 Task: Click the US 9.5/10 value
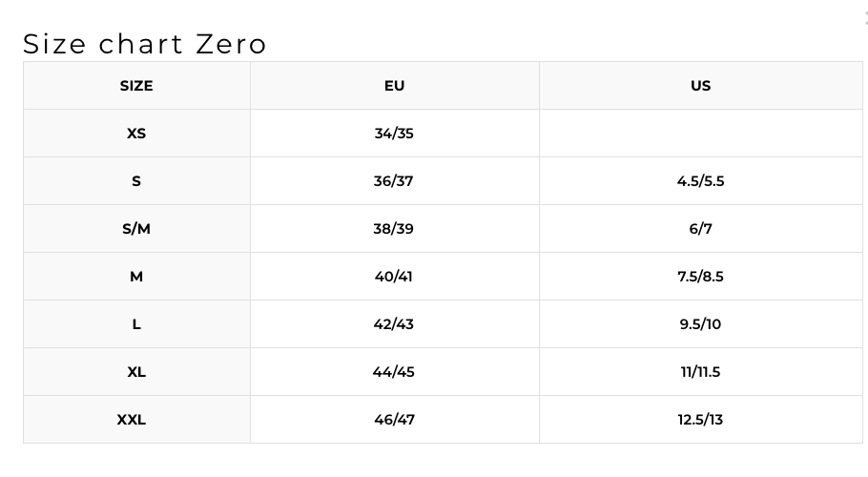click(700, 324)
